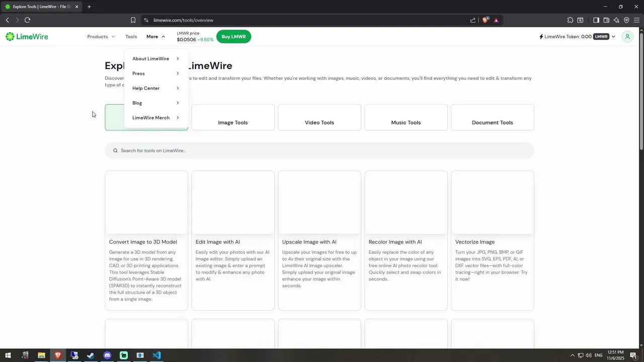This screenshot has height=362, width=644.
Task: Close the Explore Tools browser tab
Action: (76, 7)
